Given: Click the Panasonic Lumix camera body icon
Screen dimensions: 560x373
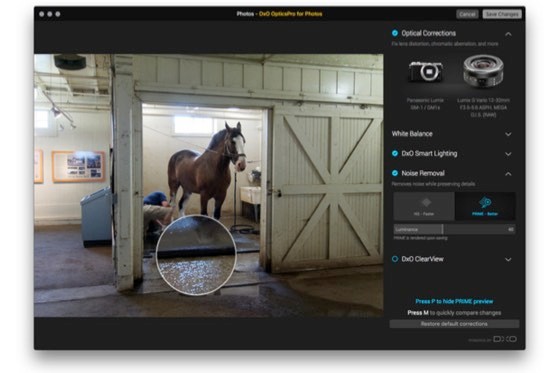Looking at the screenshot, I should pos(425,71).
